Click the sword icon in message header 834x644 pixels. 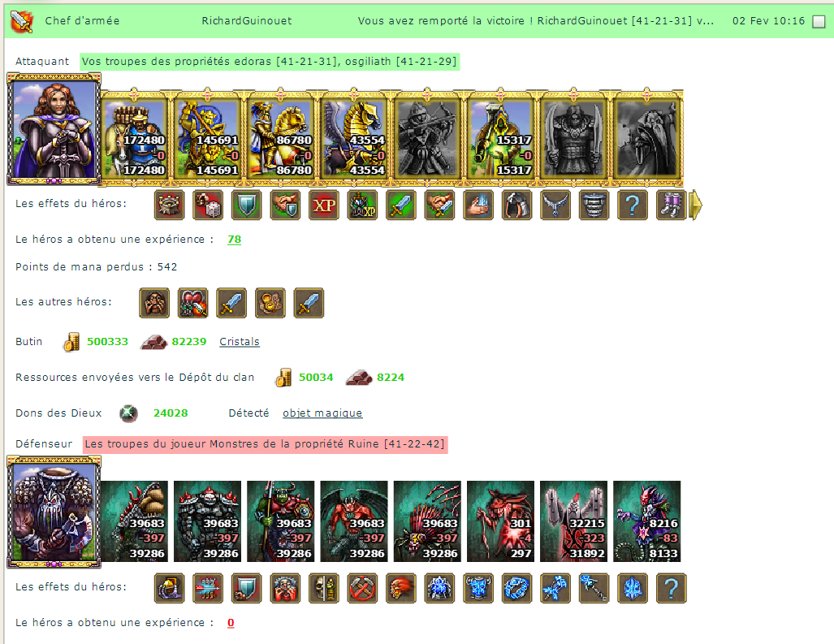pos(22,21)
